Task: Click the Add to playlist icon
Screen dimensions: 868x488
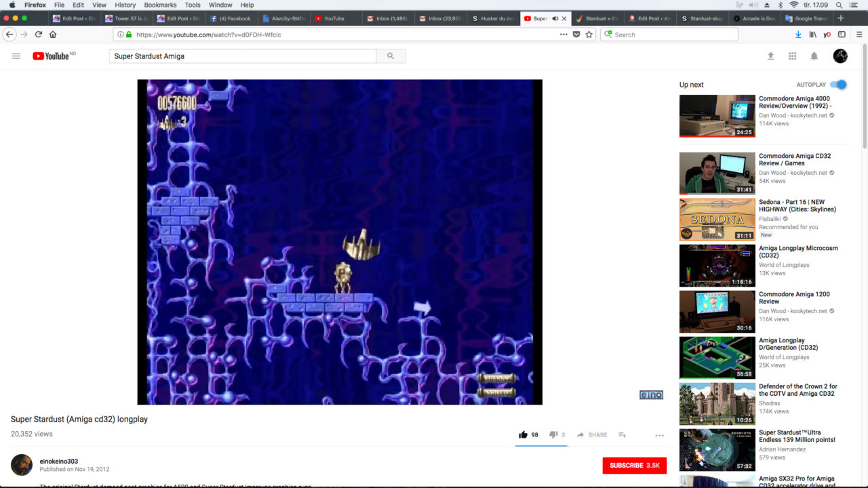Action: pyautogui.click(x=623, y=434)
